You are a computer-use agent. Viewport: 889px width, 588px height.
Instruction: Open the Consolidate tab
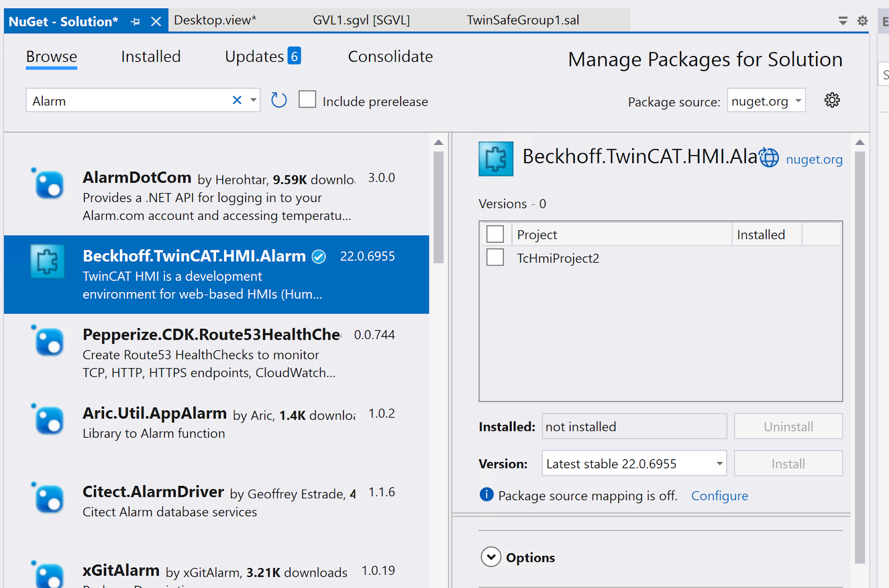(390, 57)
